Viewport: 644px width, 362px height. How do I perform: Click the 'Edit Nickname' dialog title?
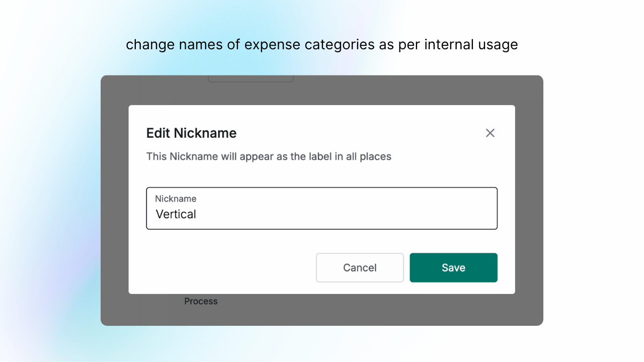tap(191, 133)
